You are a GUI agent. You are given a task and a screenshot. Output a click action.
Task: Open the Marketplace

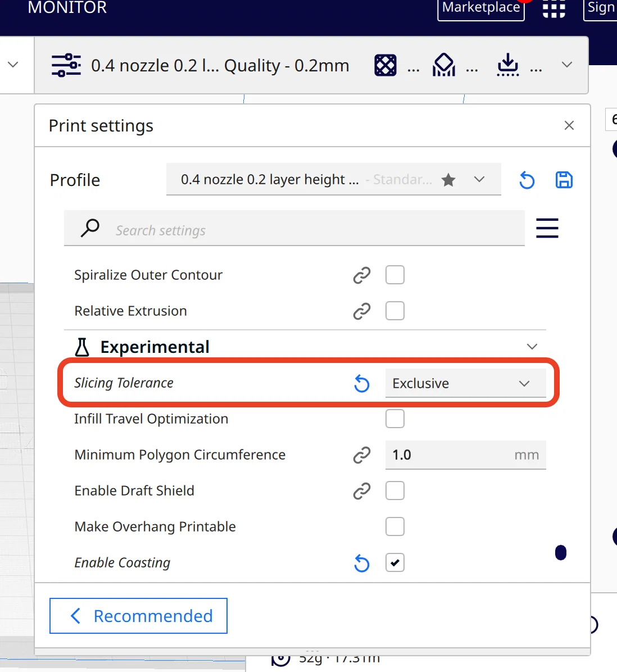(x=481, y=8)
